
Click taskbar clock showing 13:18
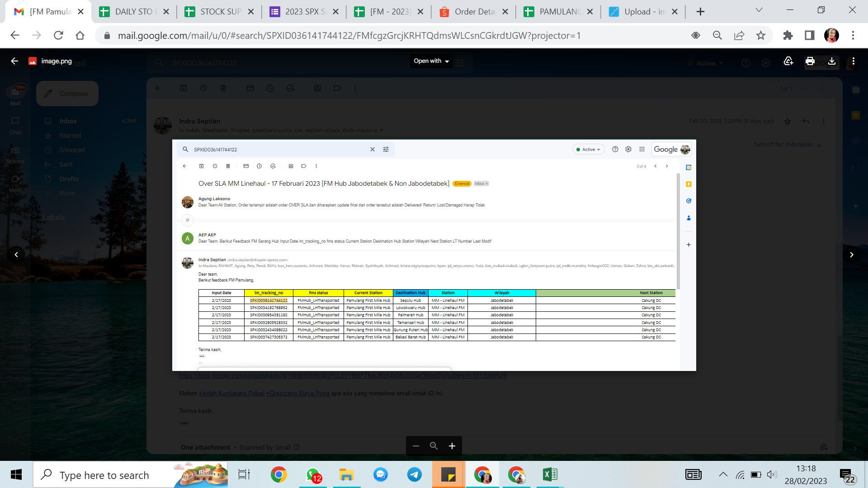coord(806,474)
